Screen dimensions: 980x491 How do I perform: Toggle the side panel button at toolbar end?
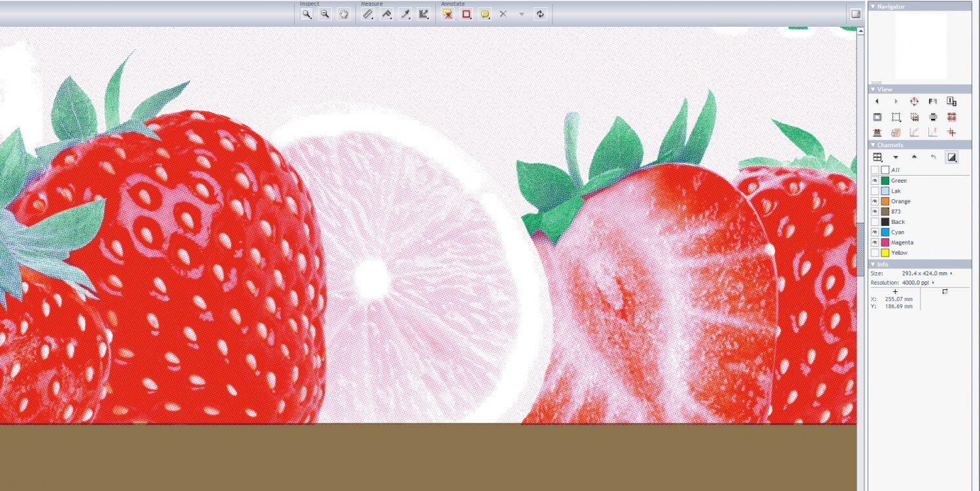click(x=855, y=14)
